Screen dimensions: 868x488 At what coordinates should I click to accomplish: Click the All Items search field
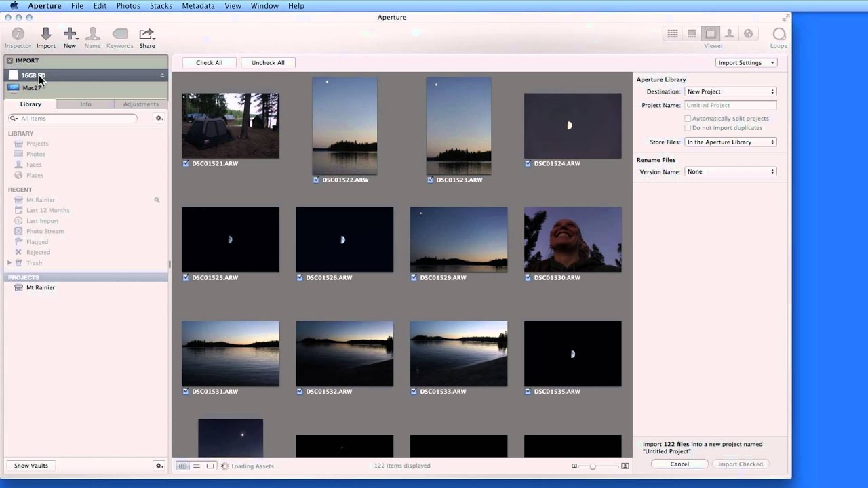pyautogui.click(x=73, y=118)
